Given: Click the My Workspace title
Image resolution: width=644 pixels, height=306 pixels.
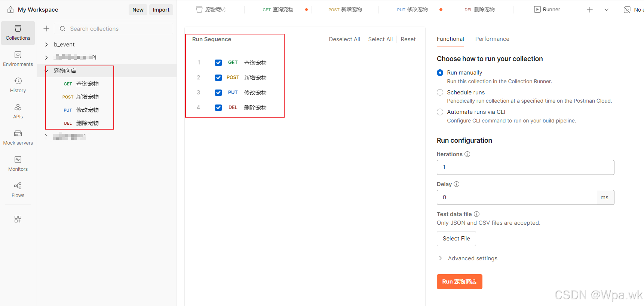Looking at the screenshot, I should [38, 10].
